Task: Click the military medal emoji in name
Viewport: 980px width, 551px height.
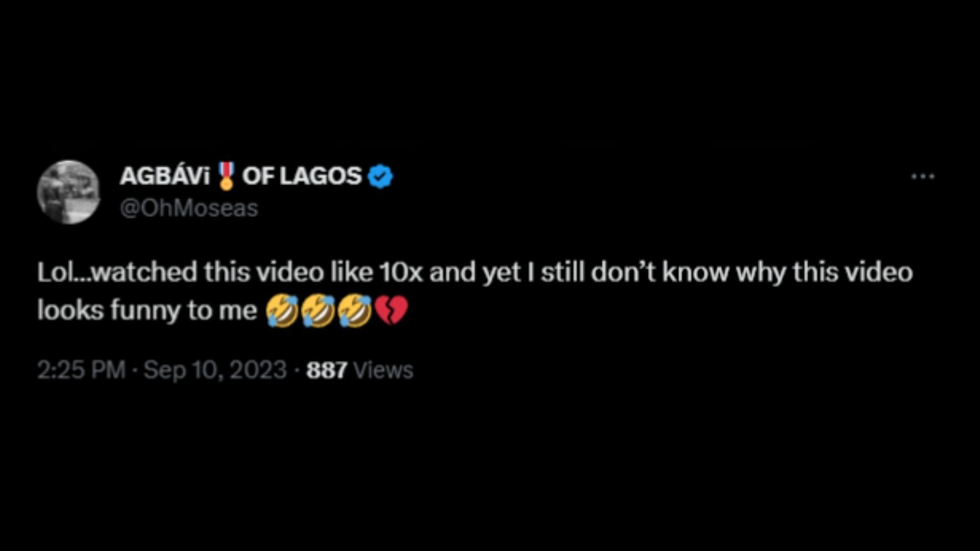Action: [226, 176]
